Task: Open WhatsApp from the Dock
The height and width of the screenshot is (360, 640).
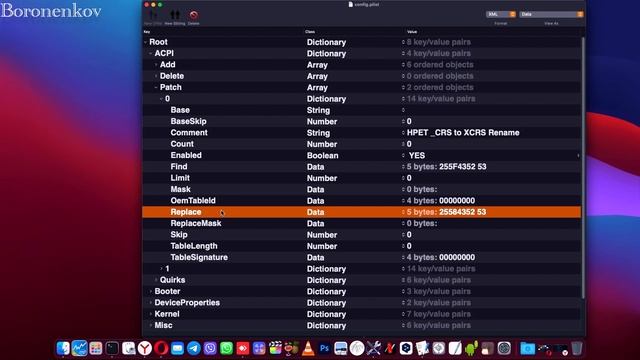Action: [x=226, y=349]
